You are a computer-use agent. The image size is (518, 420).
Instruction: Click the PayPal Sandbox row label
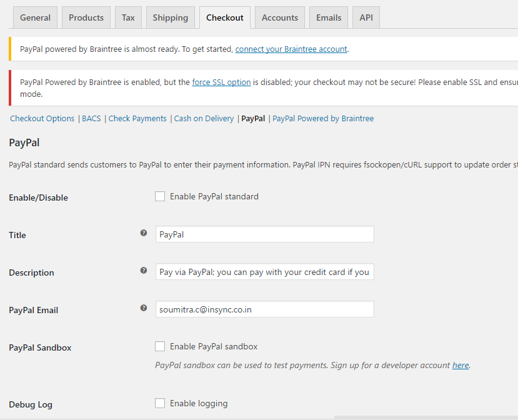[40, 347]
